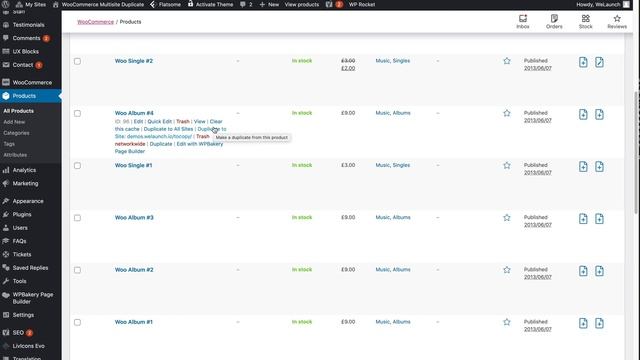The height and width of the screenshot is (360, 640).
Task: Click the pencil edit-page icon in Woo Single #2 row
Action: click(599, 62)
